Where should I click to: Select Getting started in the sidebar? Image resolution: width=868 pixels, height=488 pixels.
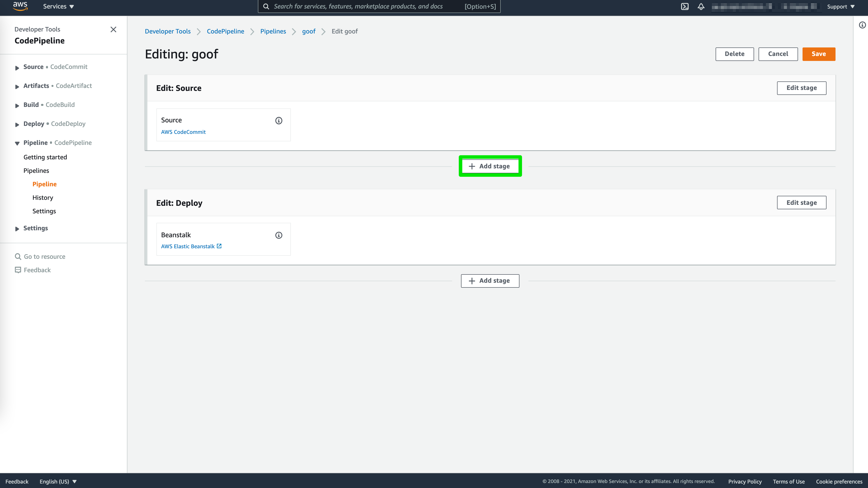(45, 157)
